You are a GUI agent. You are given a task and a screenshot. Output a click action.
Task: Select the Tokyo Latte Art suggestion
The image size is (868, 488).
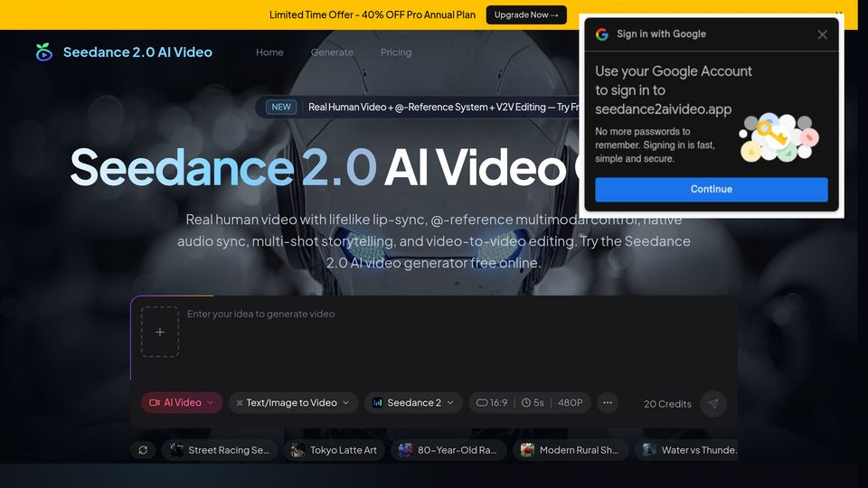tap(335, 450)
